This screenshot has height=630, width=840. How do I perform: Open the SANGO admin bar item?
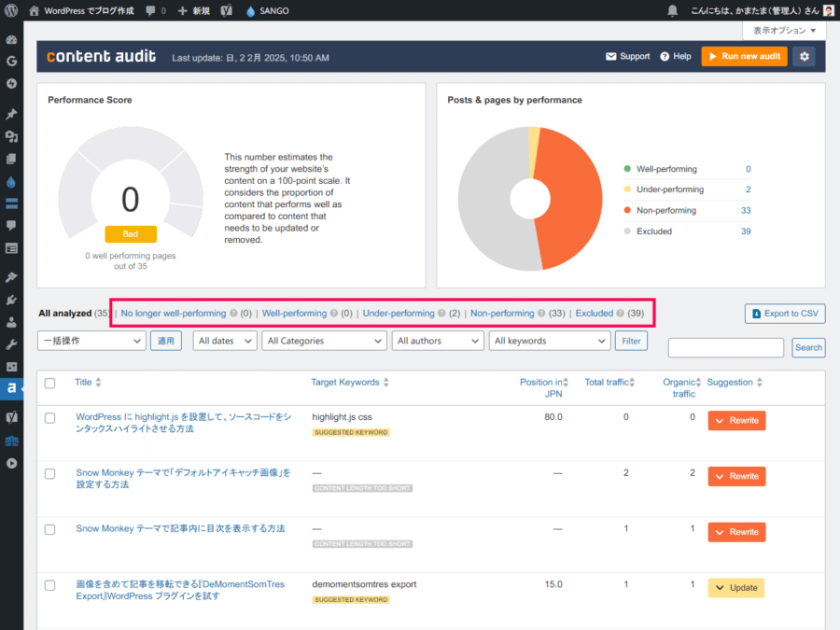click(x=267, y=10)
